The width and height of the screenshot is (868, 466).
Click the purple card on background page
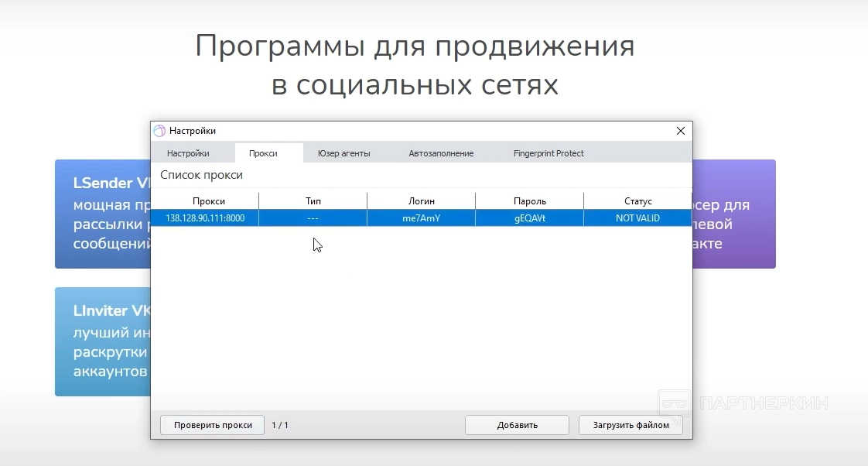pos(734,214)
